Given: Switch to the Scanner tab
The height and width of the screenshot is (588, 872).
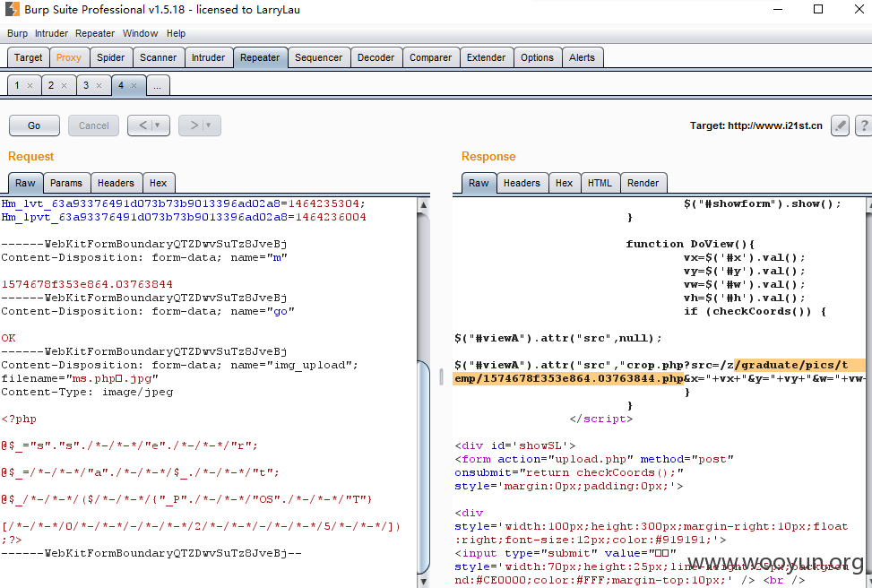Looking at the screenshot, I should tap(158, 57).
